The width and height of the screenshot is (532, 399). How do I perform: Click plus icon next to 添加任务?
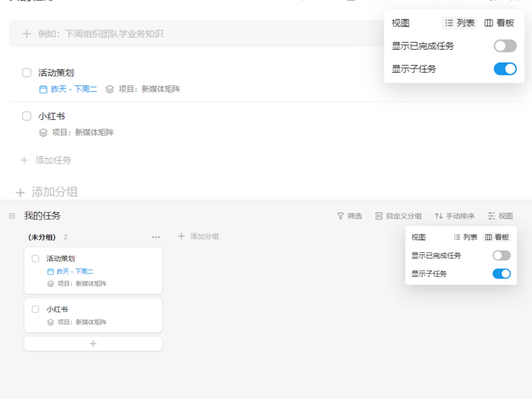click(x=24, y=160)
